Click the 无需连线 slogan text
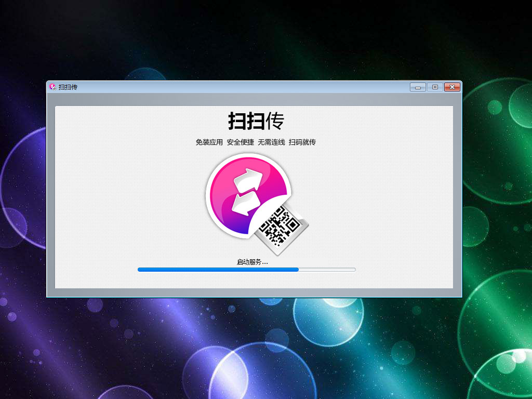 tap(271, 142)
